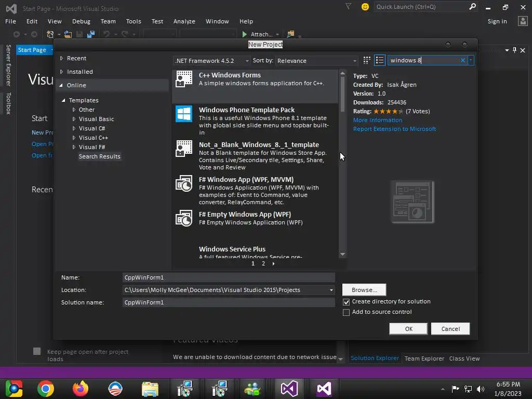Toggle Keep page open after project loads
The width and height of the screenshot is (532, 399).
[x=37, y=352]
